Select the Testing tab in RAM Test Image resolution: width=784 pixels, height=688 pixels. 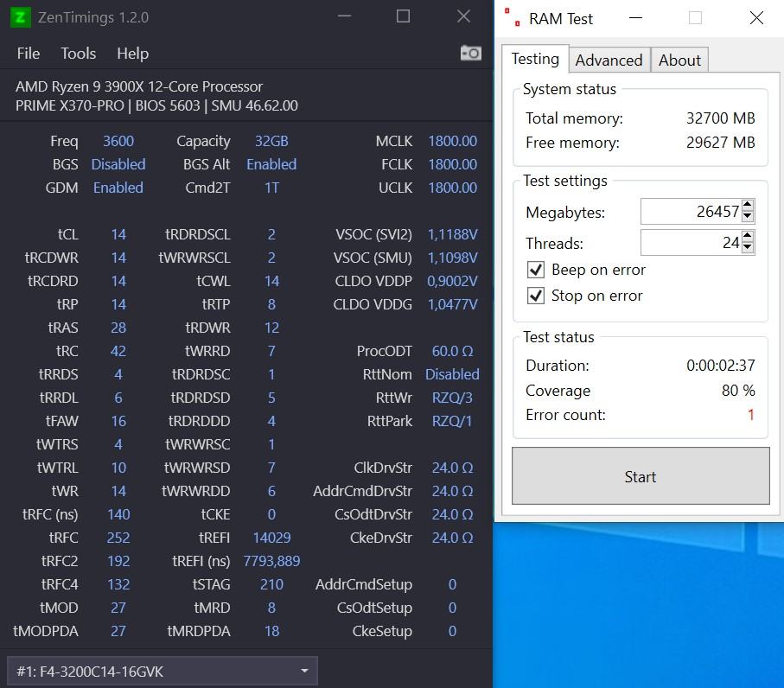[x=535, y=59]
